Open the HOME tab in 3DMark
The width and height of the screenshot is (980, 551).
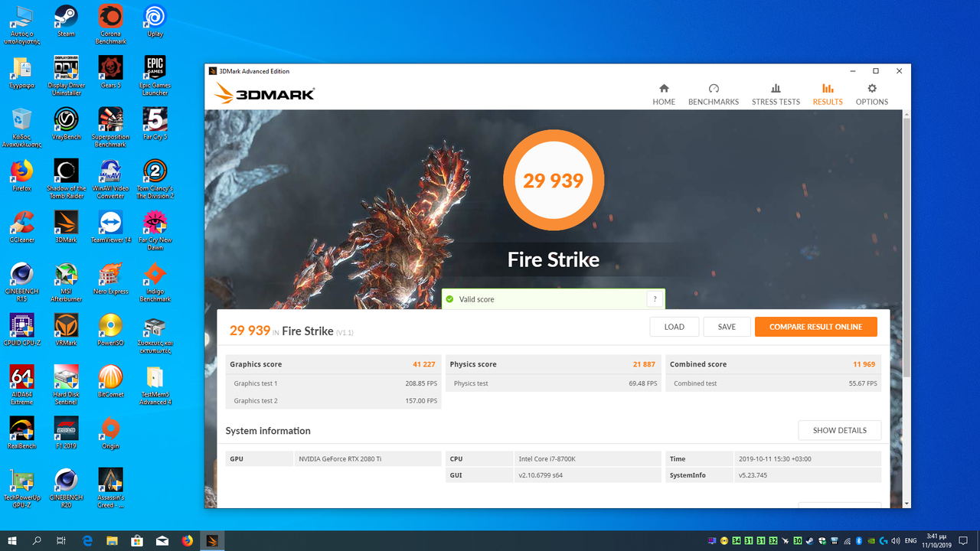(664, 94)
